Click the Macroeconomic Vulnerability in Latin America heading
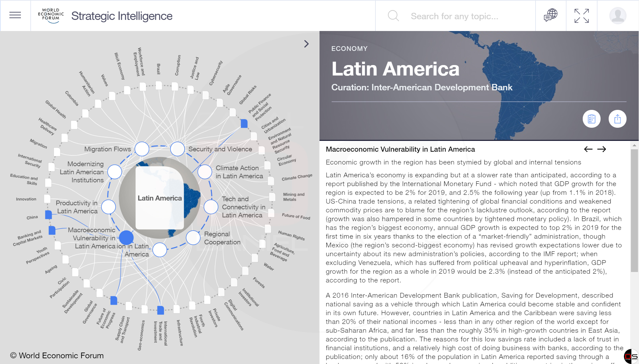This screenshot has height=364, width=639. tap(400, 149)
